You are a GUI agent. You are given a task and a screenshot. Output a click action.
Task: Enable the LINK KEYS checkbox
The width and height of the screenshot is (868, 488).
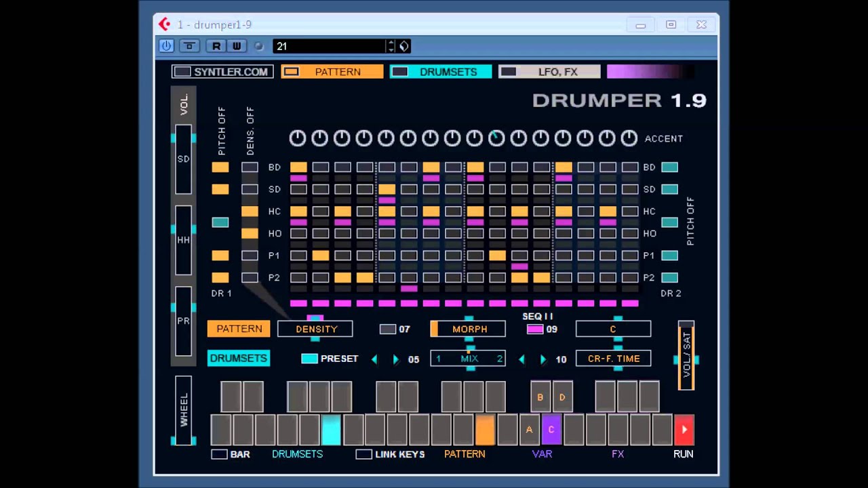coord(363,454)
